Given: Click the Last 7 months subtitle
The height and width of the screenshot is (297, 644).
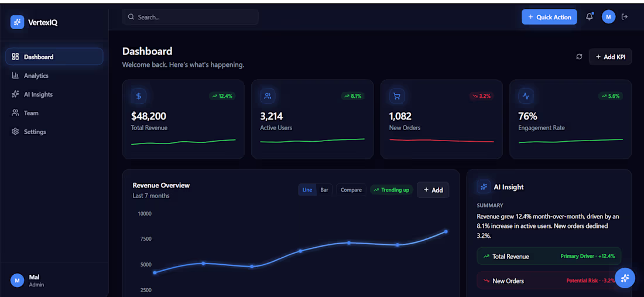Looking at the screenshot, I should pyautogui.click(x=150, y=196).
